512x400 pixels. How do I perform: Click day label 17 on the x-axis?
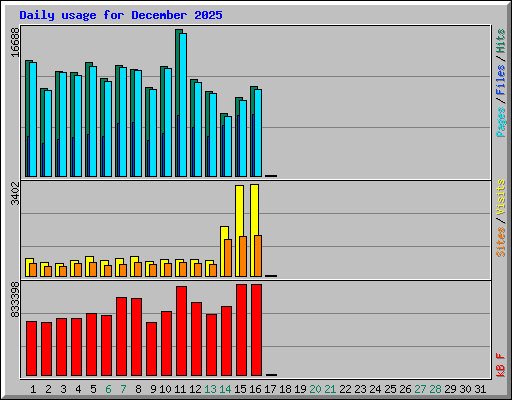(x=270, y=389)
